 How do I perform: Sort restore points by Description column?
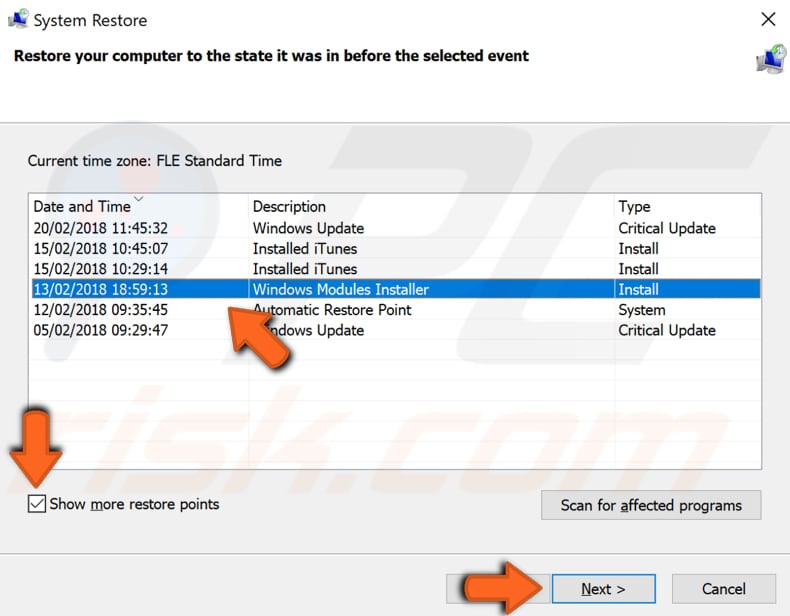click(x=289, y=206)
